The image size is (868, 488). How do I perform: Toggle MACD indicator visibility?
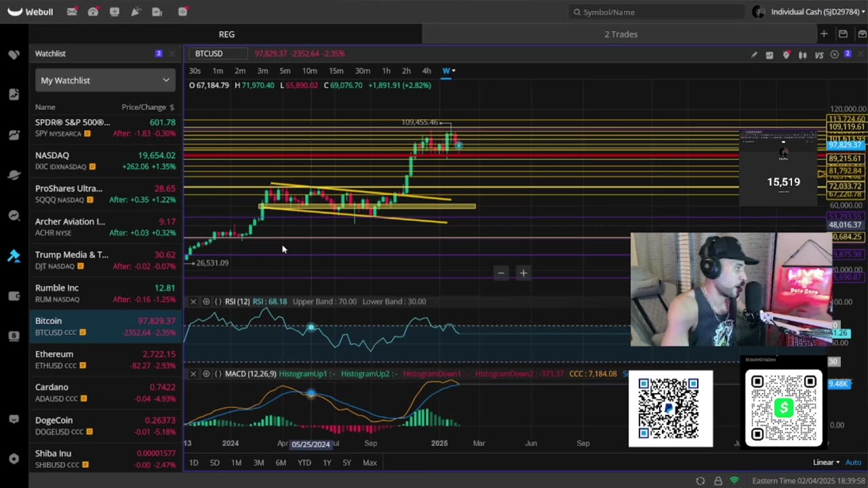click(206, 374)
